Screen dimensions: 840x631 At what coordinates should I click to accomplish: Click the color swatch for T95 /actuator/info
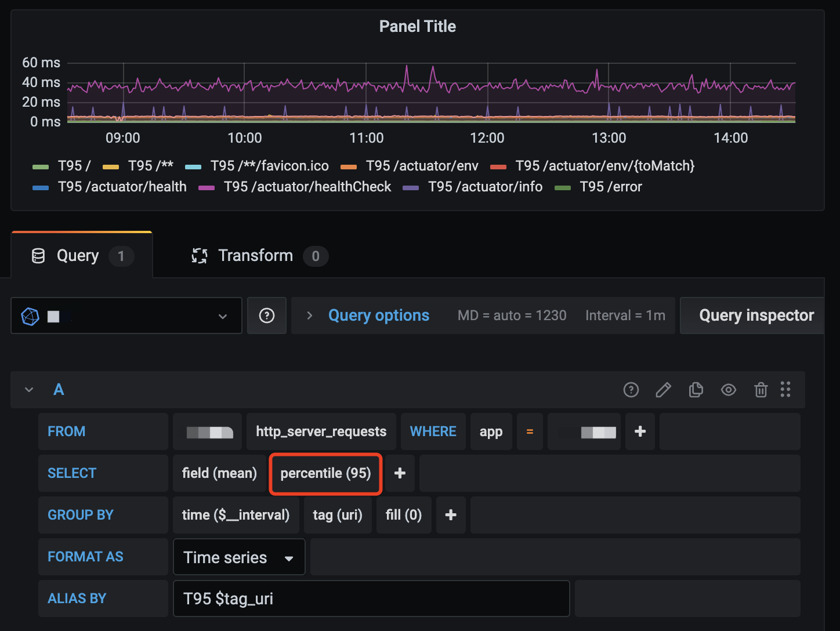pos(411,187)
